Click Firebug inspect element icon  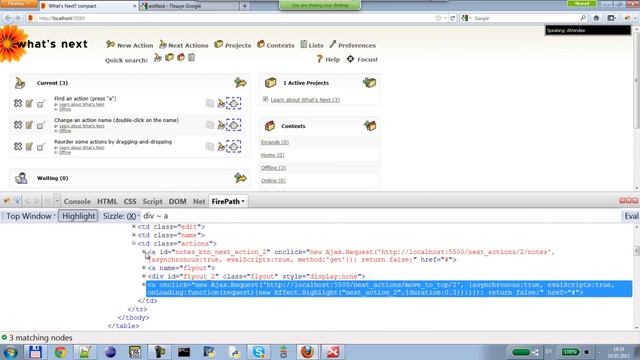[x=17, y=200]
